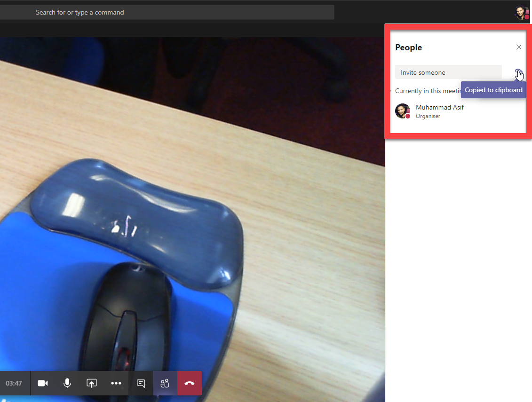Viewport: 532px width, 402px height.
Task: Click the Invite someone field
Action: (x=448, y=72)
